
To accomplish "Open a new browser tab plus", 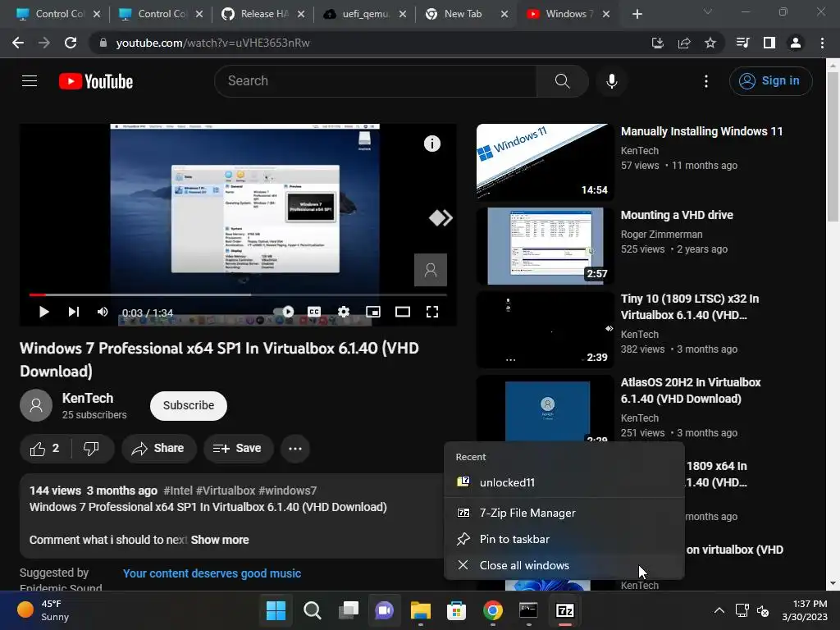I will (x=637, y=15).
